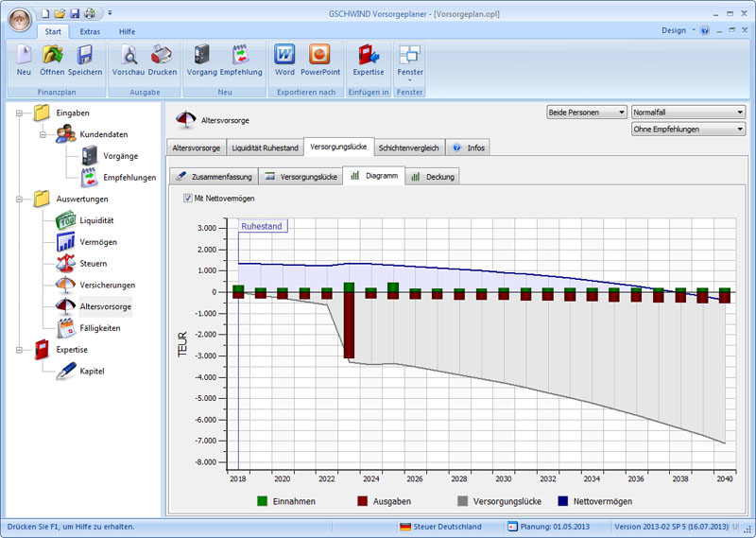Expand the Ohne Empfehlungen dropdown
Screen dimensions: 756x538
point(688,129)
